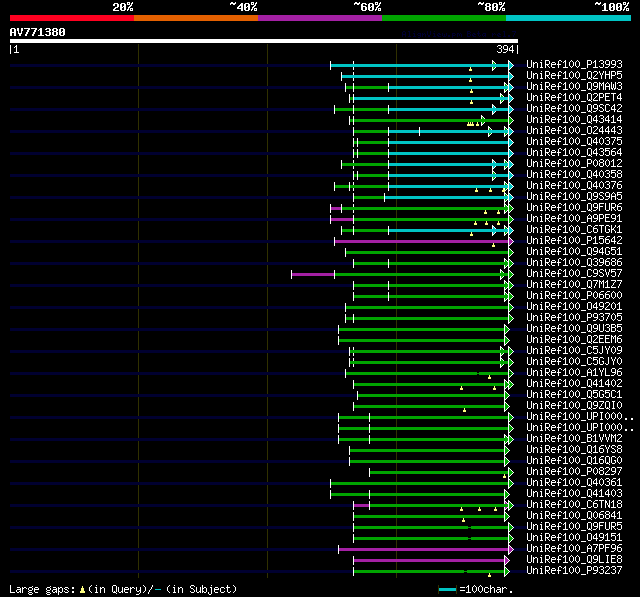
Task: Open hit UniRef100_Q43414
Action: (x=574, y=120)
